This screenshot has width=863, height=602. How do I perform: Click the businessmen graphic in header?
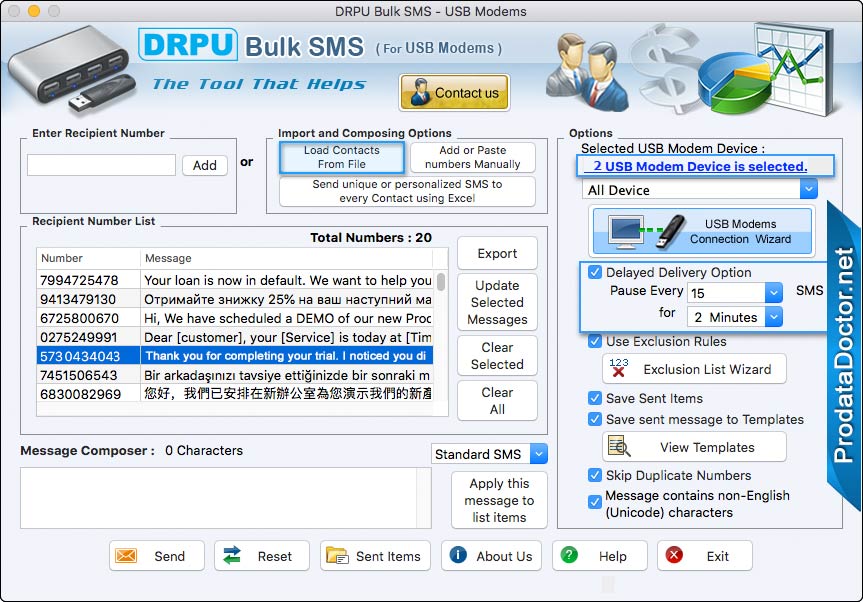(587, 72)
